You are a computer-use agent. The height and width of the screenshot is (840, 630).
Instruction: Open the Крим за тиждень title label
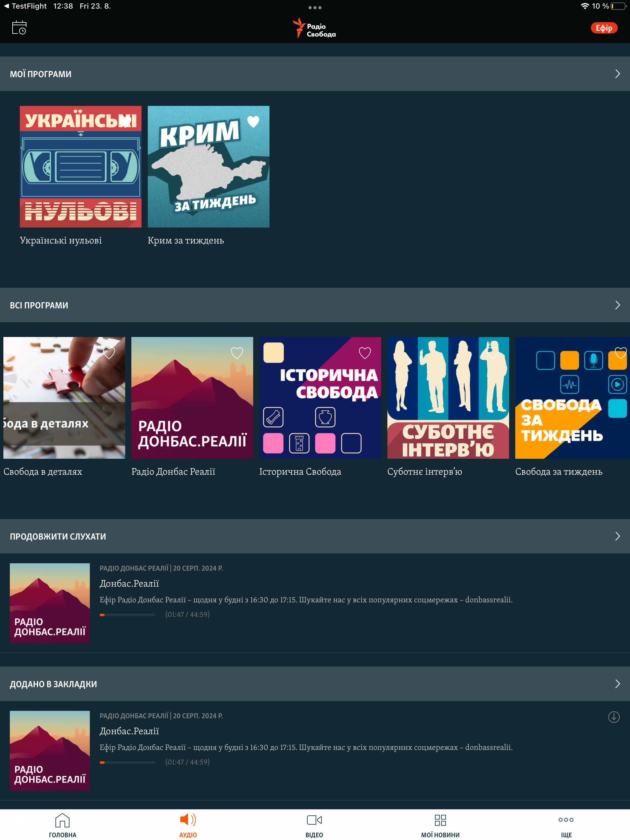(x=186, y=240)
